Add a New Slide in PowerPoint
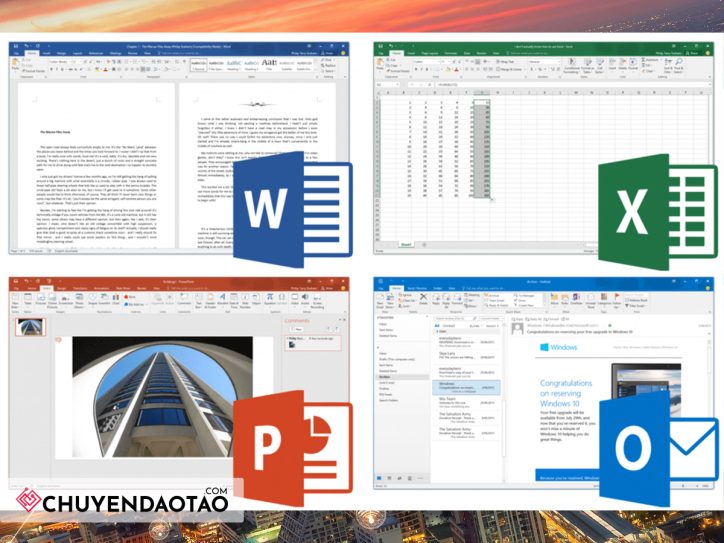 [15, 301]
